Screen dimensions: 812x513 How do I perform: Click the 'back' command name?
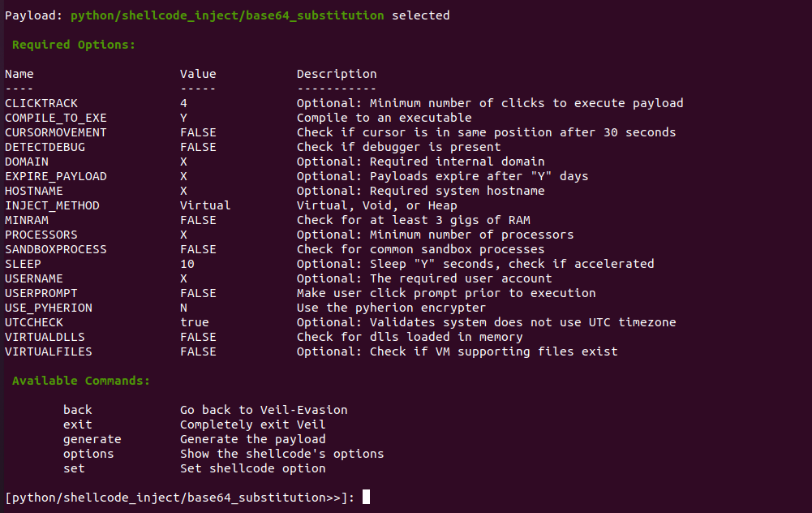point(78,410)
